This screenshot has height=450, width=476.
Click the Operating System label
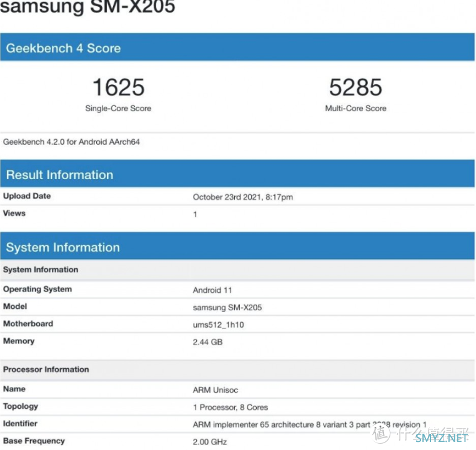[37, 289]
